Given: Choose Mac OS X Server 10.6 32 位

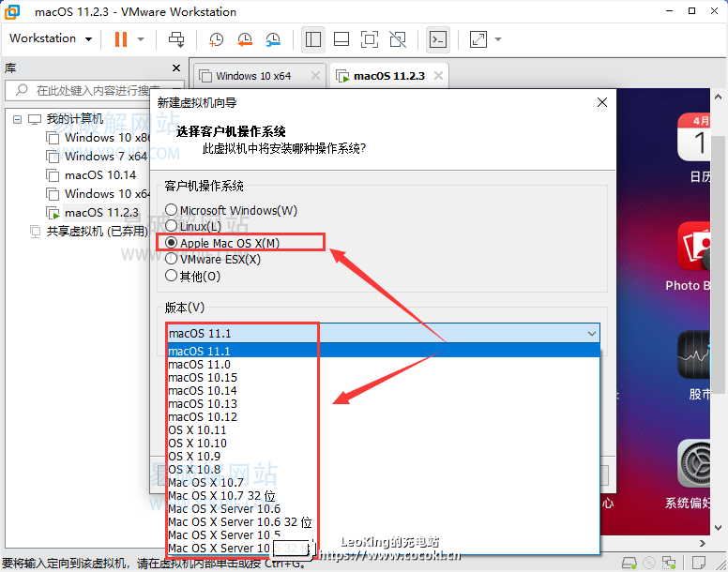Looking at the screenshot, I should 383,522.
